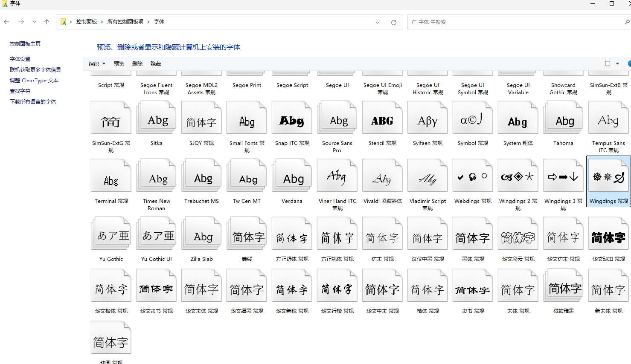The width and height of the screenshot is (631, 364).
Task: Open 控制面板主页 link
Action: (25, 43)
